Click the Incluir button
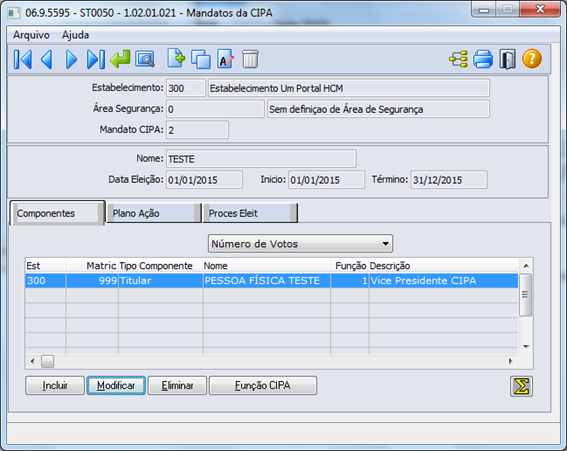 click(x=55, y=386)
